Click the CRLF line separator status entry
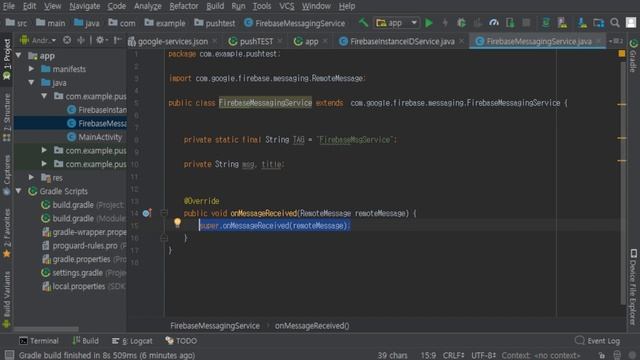The image size is (640, 360). pyautogui.click(x=453, y=355)
